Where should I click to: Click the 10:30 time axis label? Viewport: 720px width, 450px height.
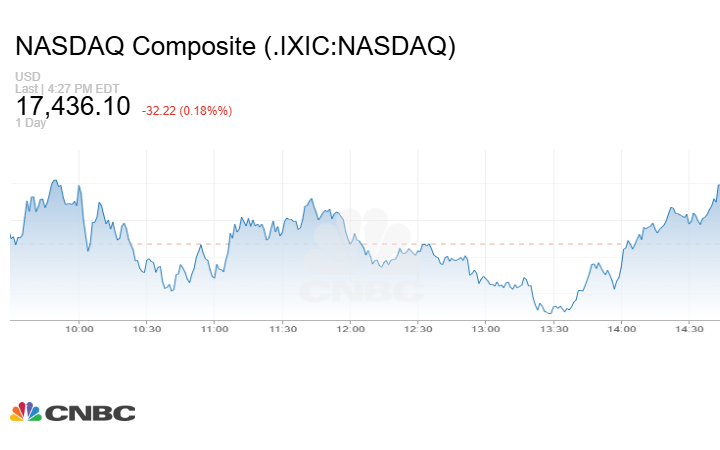pyautogui.click(x=147, y=329)
